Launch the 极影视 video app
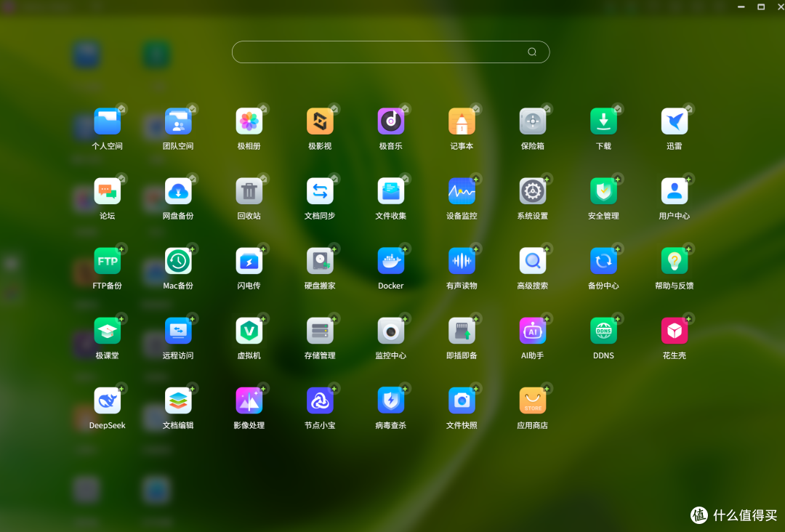 tap(320, 121)
